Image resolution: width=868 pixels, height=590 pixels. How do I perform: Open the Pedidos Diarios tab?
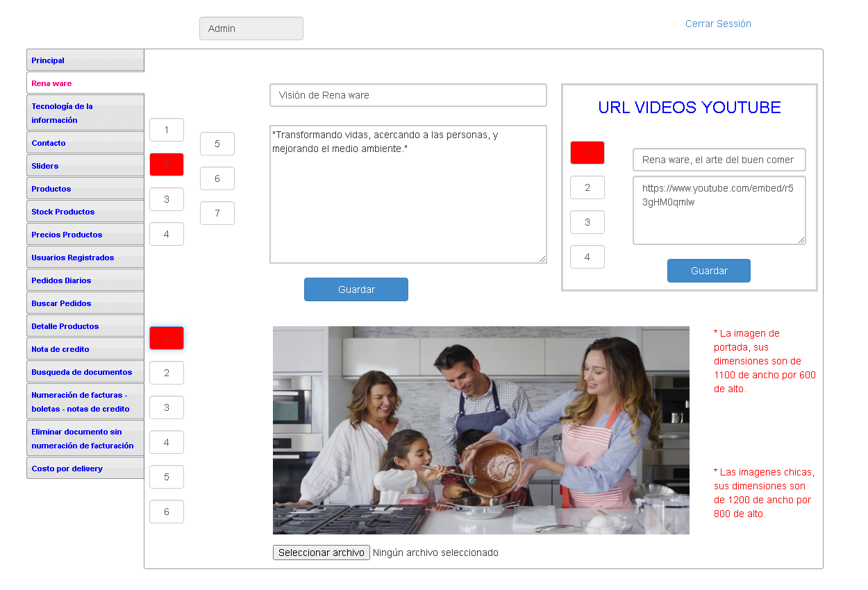(61, 280)
